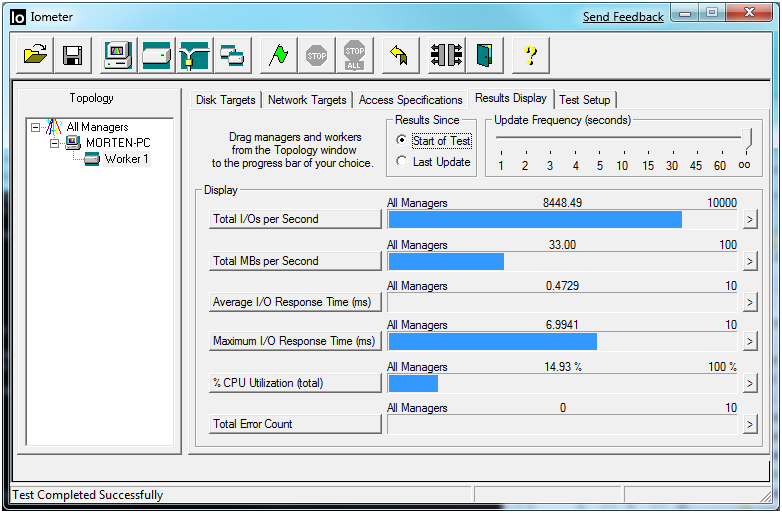Viewport: 782px width, 513px height.
Task: Select Last Update radio button
Action: coord(401,161)
